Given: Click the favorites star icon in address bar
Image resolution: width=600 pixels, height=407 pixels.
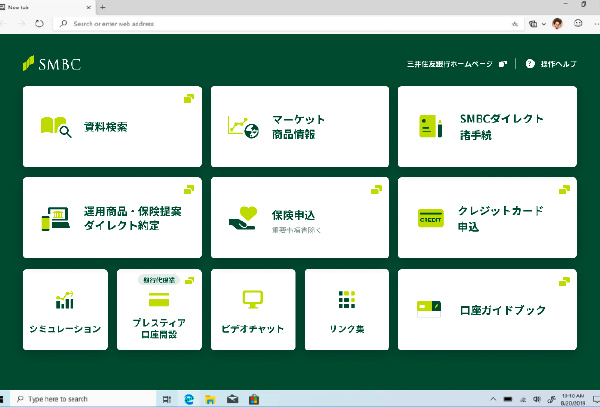Looking at the screenshot, I should 515,24.
